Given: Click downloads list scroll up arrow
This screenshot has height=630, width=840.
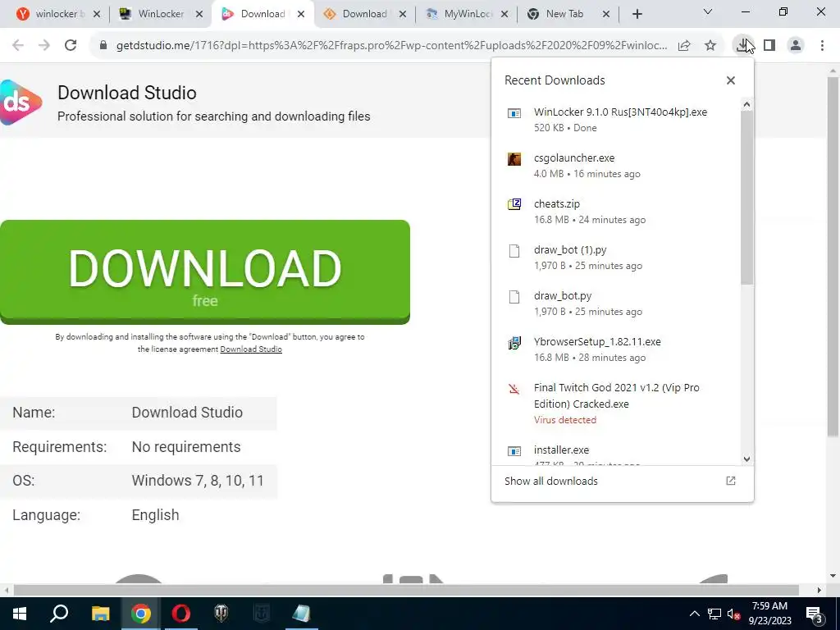Looking at the screenshot, I should click(x=746, y=104).
